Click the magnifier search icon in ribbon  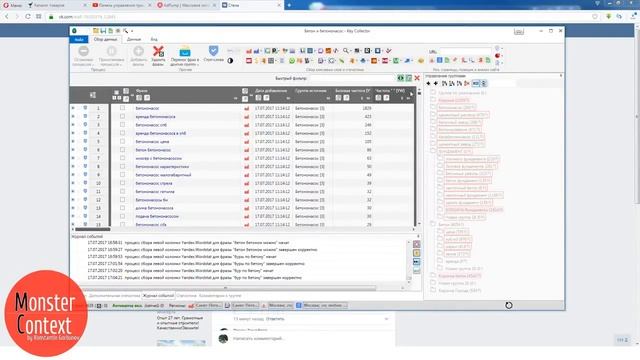coord(346,51)
